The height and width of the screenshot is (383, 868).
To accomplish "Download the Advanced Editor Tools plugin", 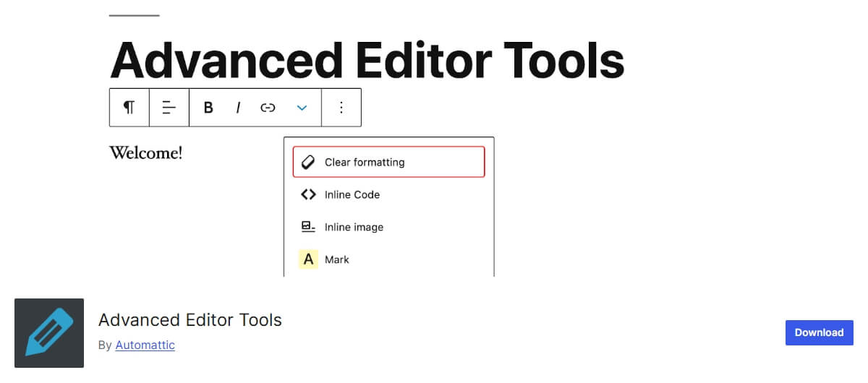I will point(820,332).
